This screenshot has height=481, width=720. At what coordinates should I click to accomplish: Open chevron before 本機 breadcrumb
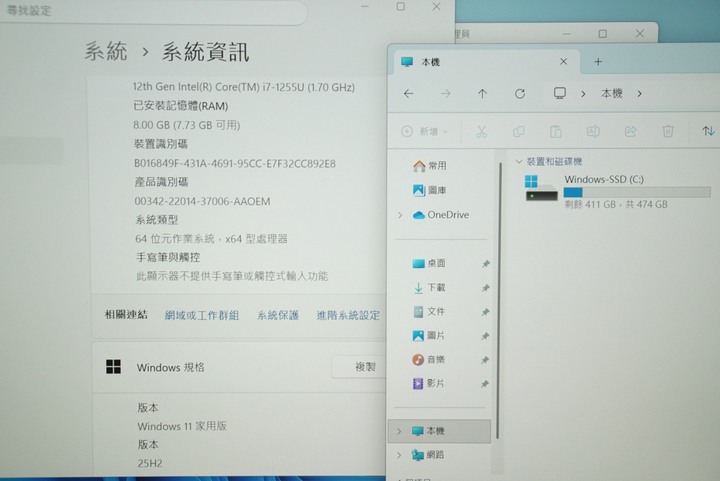point(583,94)
